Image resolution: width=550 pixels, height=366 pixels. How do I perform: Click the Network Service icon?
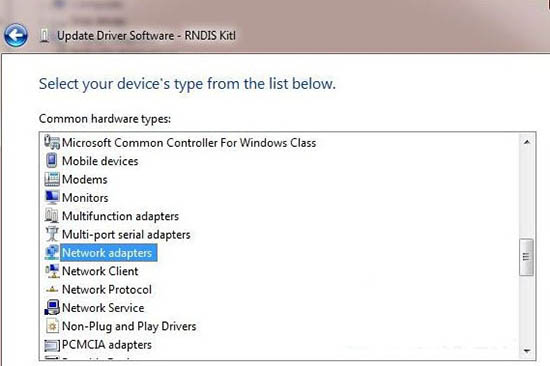tap(52, 307)
